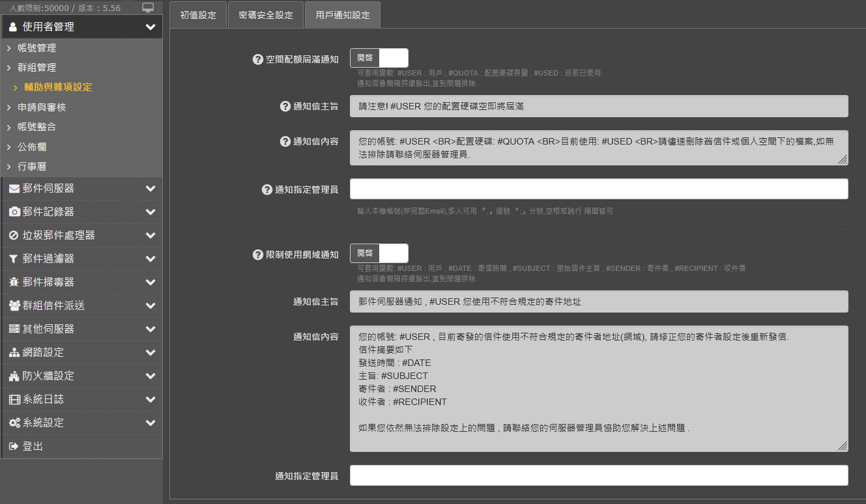Viewport: 866px width, 504px height.
Task: Log out using 登出
Action: point(33,447)
